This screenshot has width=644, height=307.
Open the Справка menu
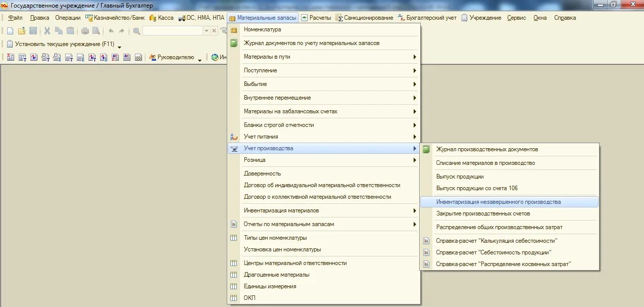565,18
